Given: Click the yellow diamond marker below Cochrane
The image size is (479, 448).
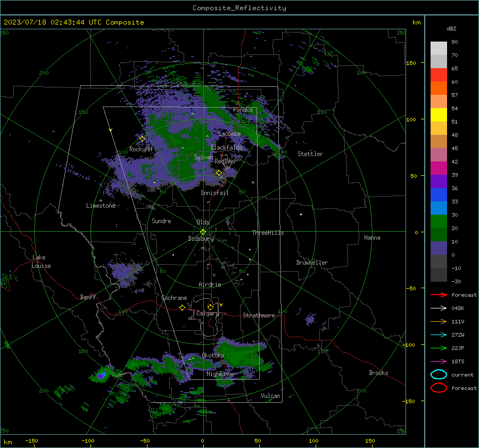Looking at the screenshot, I should click(183, 307).
